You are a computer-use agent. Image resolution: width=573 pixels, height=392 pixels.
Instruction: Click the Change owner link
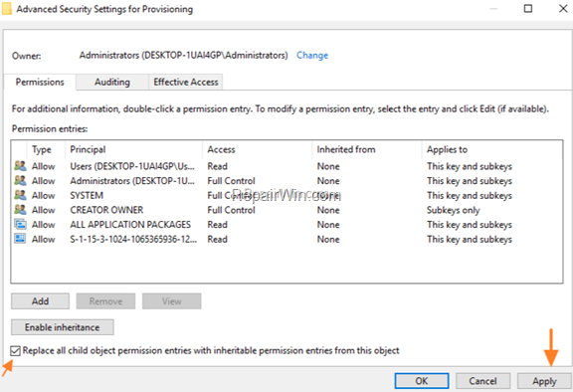coord(312,56)
